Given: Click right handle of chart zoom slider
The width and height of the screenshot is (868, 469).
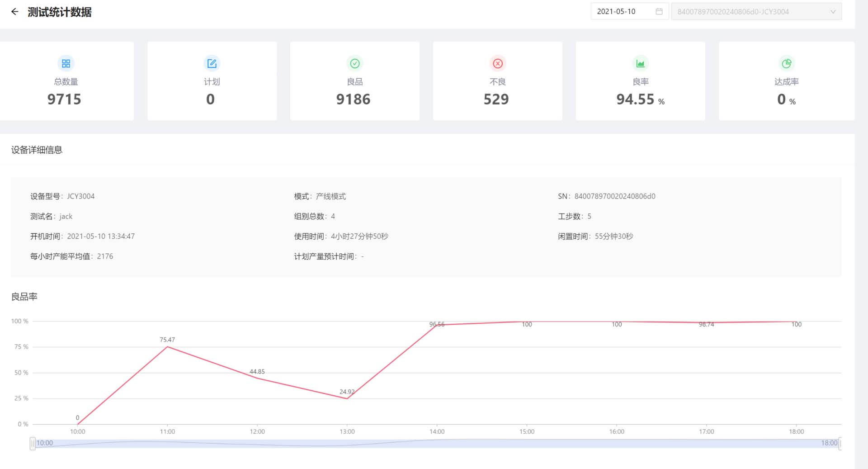Looking at the screenshot, I should point(840,443).
